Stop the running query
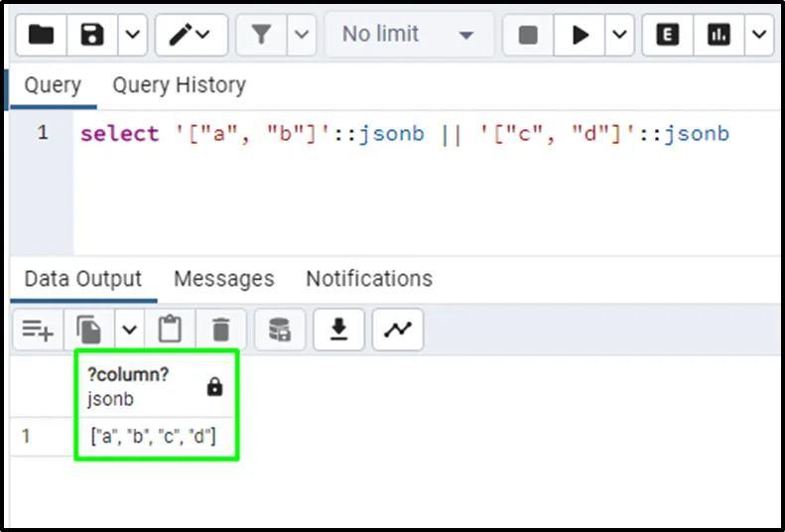Image resolution: width=785 pixels, height=532 pixels. (528, 35)
